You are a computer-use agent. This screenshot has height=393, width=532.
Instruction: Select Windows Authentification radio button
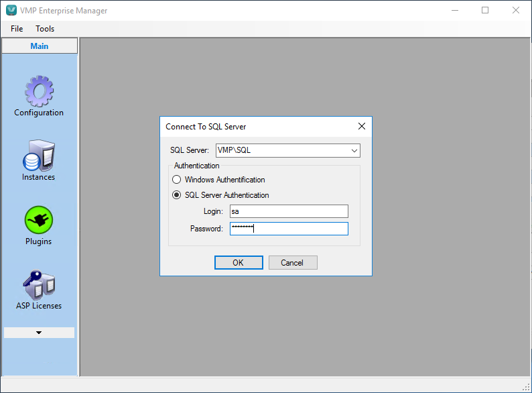[177, 180]
